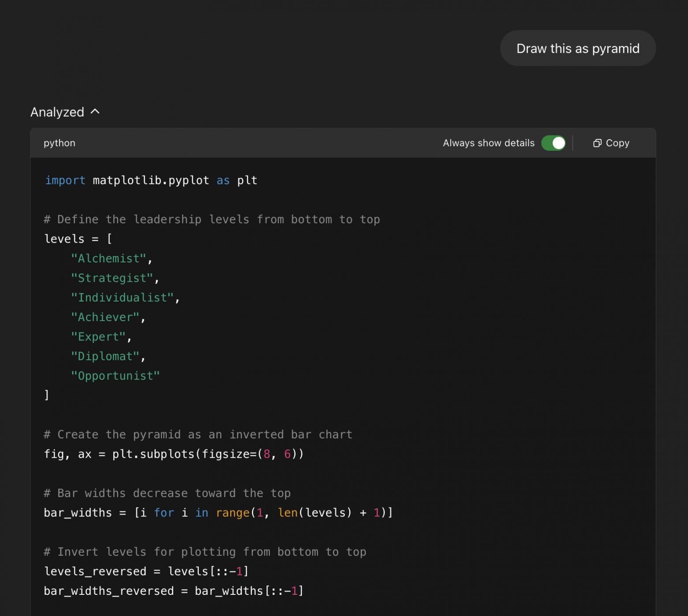
Task: Click the "Expert" string in the code
Action: pyautogui.click(x=98, y=337)
